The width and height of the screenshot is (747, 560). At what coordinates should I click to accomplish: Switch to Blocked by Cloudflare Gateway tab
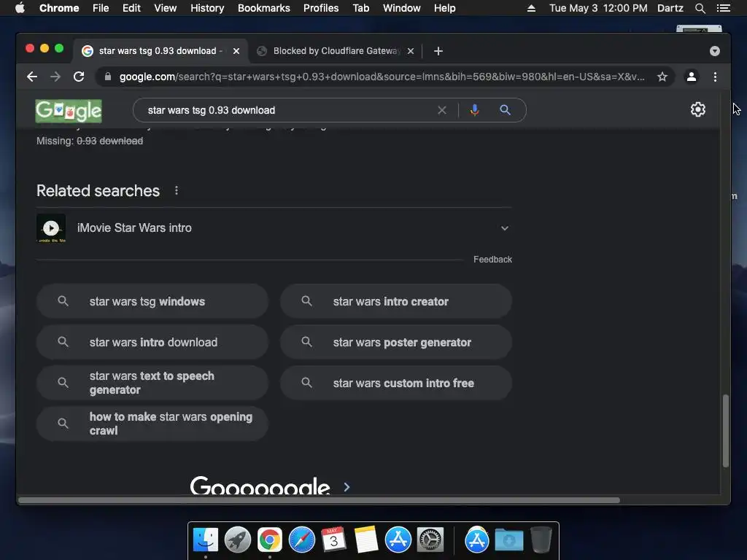tap(336, 51)
